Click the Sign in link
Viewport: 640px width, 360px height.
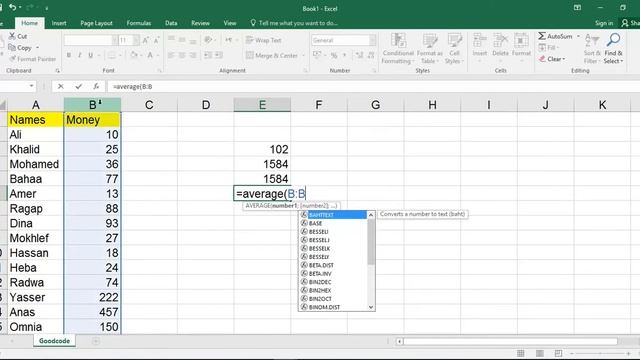604,23
